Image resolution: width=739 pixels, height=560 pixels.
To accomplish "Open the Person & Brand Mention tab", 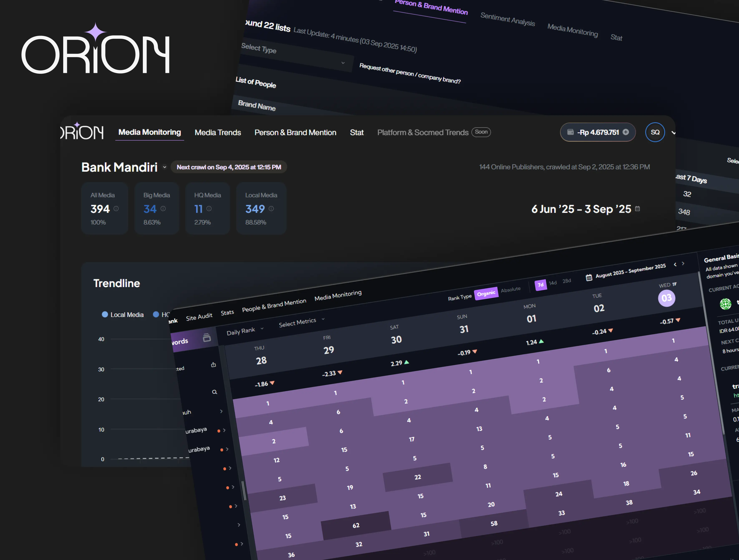I will tap(295, 132).
